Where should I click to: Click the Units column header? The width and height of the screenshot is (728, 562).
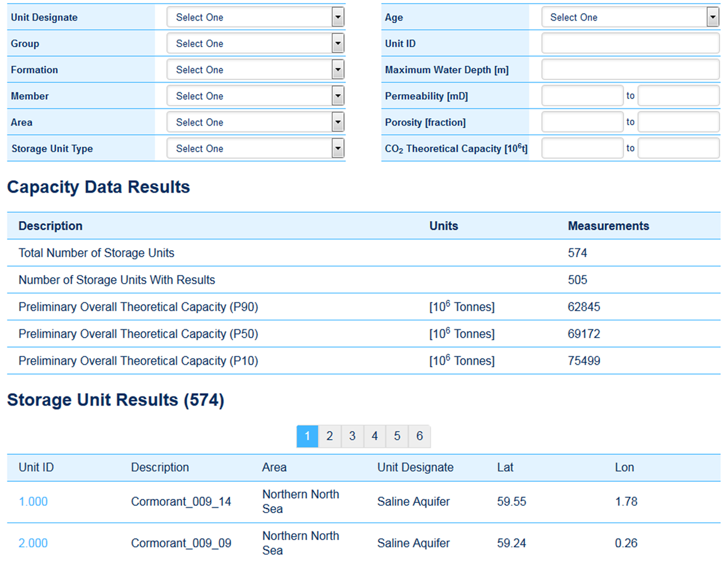[x=444, y=226]
